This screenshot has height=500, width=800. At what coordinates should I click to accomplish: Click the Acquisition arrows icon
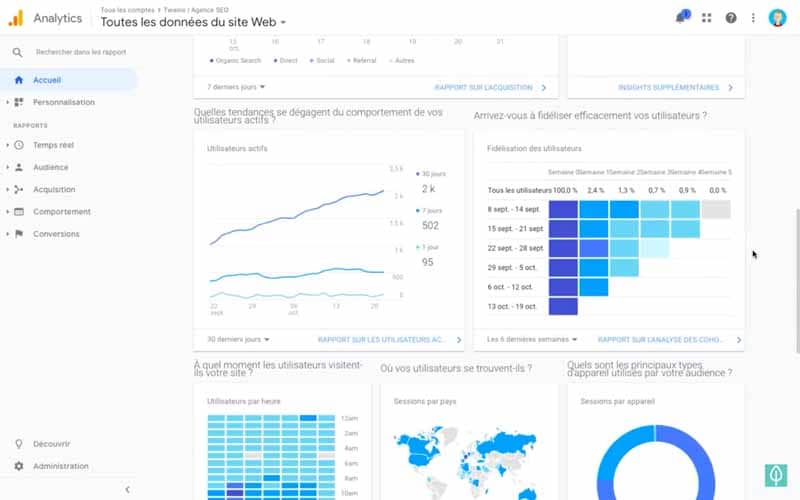(x=19, y=189)
